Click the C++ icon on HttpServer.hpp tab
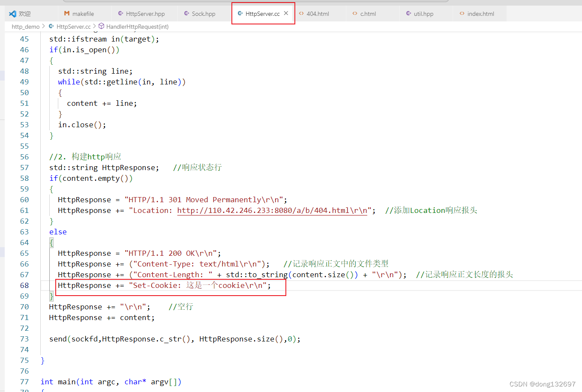582x392 pixels. coord(121,14)
